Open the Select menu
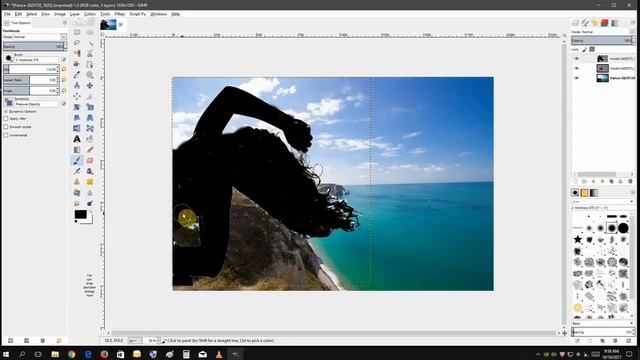 click(31, 14)
